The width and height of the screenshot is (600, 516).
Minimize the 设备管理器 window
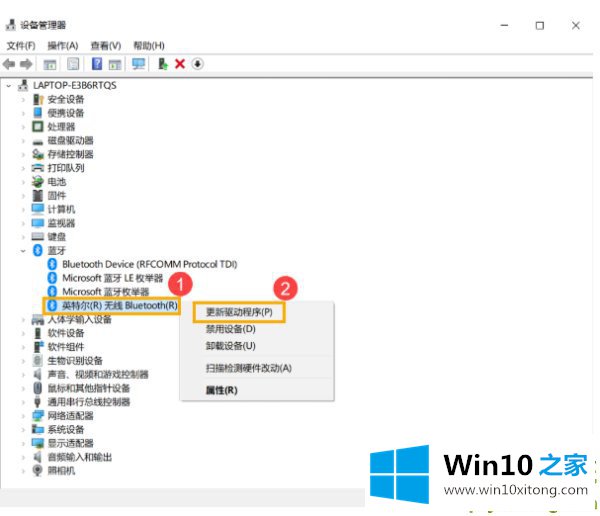tap(504, 25)
